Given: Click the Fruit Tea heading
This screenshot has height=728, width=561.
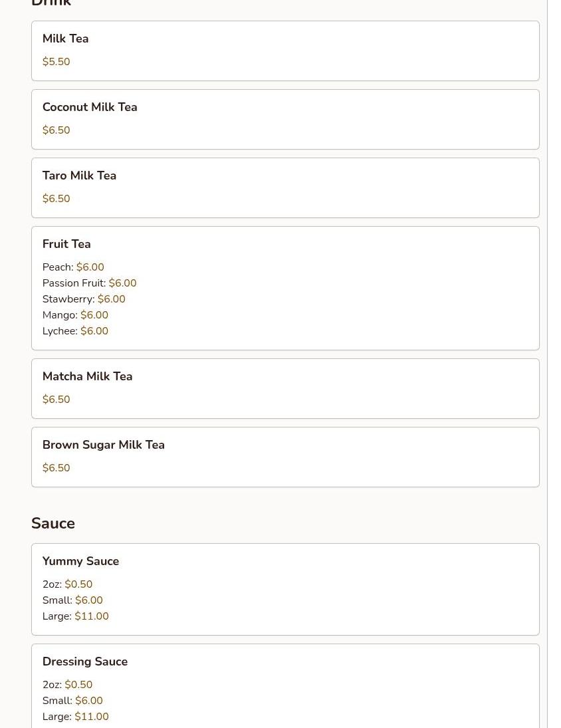Looking at the screenshot, I should pyautogui.click(x=66, y=244).
